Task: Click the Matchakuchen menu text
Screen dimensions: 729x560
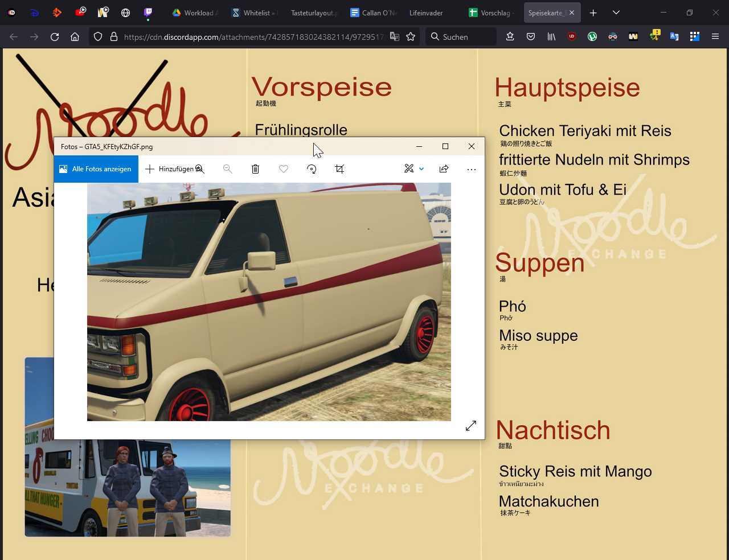Action: click(549, 501)
